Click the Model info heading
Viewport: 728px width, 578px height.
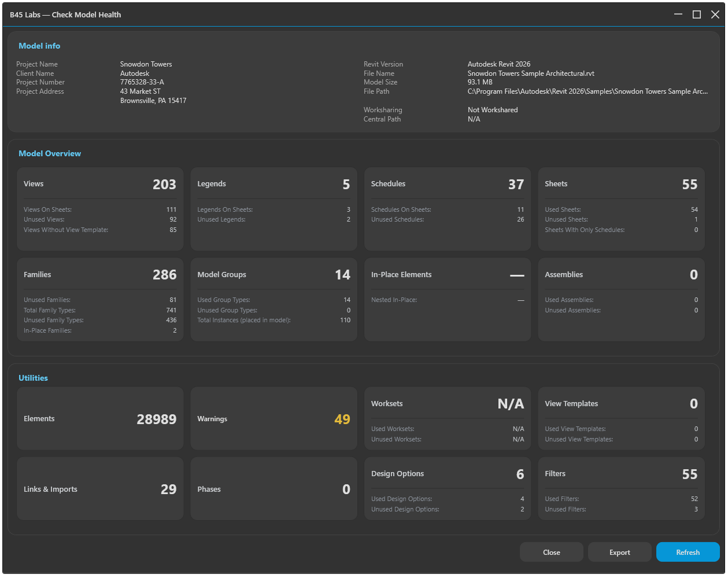click(x=39, y=46)
